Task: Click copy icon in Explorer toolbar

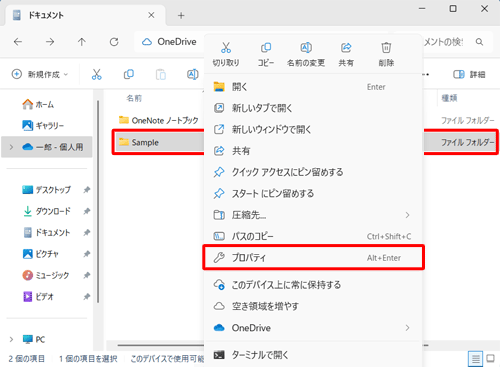Action: point(129,74)
